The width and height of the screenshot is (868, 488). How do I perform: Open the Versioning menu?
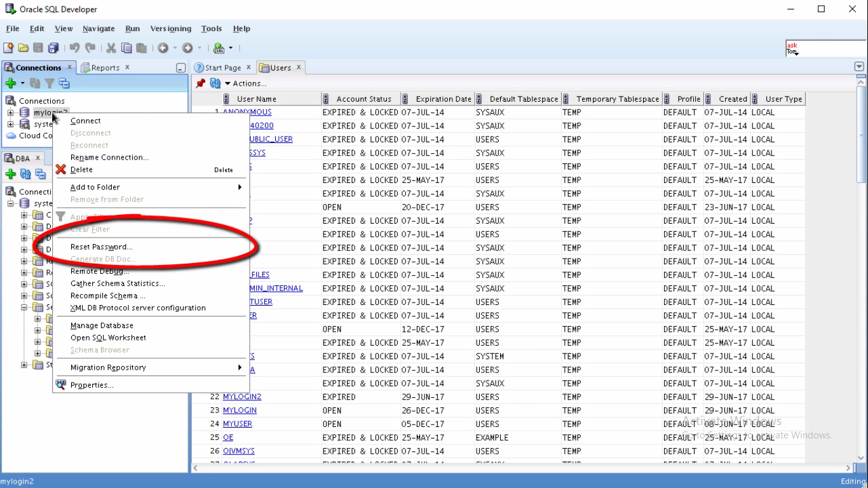pyautogui.click(x=171, y=29)
